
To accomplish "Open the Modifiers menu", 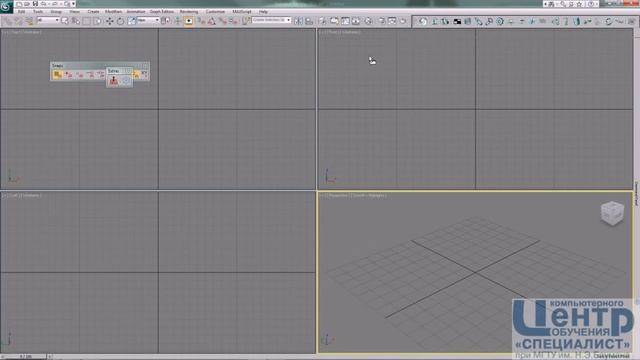I will tap(113, 11).
